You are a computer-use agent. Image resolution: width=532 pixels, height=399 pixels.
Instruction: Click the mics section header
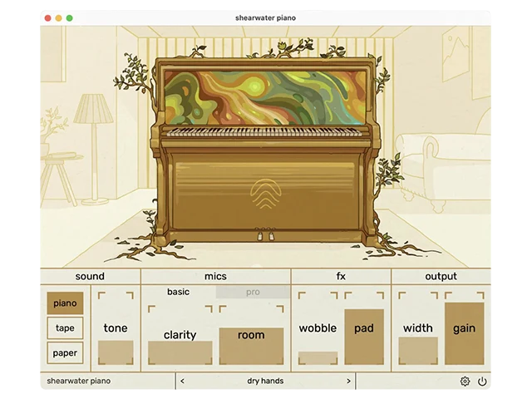(215, 276)
